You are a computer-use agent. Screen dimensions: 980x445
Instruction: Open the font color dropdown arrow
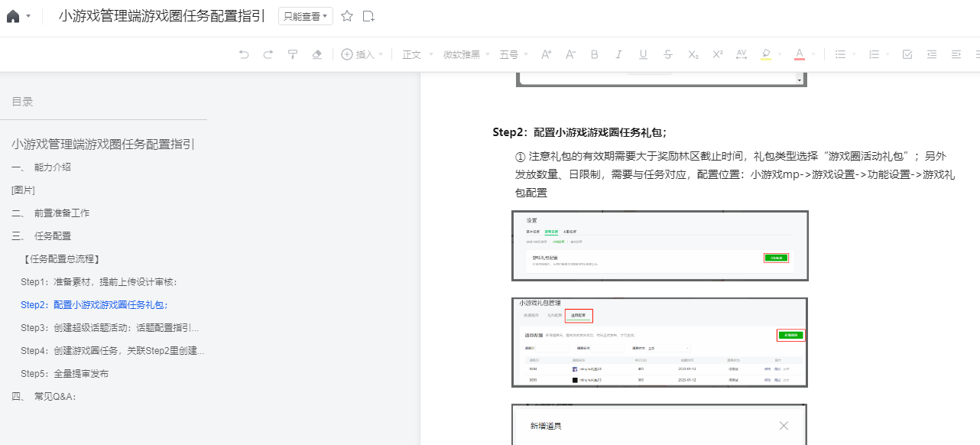[x=813, y=54]
